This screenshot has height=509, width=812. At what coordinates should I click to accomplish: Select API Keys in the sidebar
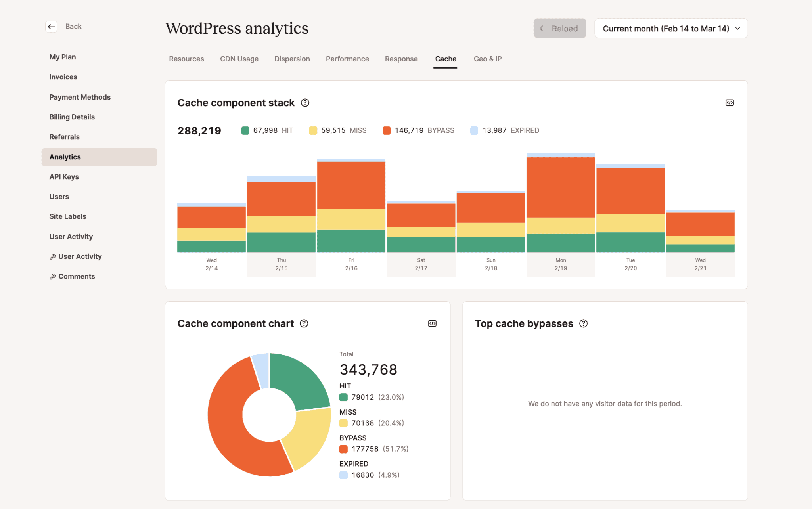pyautogui.click(x=64, y=177)
